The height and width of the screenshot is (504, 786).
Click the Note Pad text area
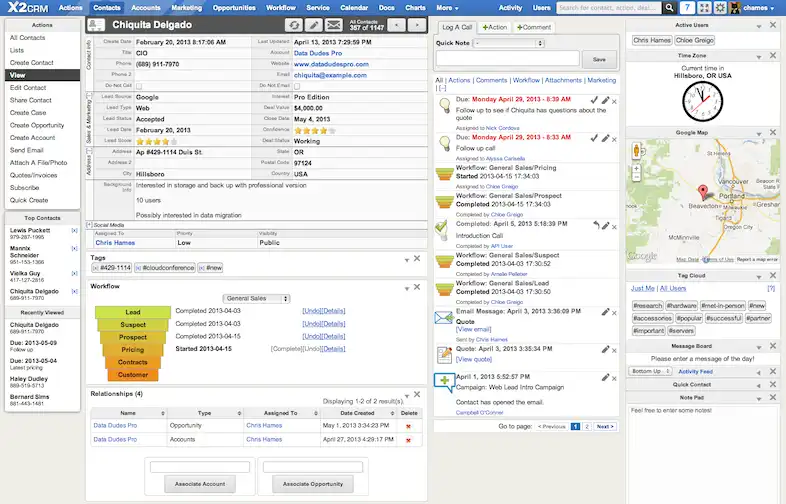pyautogui.click(x=703, y=454)
